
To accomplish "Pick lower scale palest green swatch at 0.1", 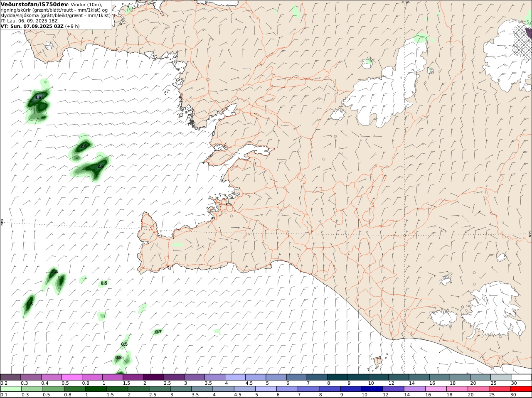I will (11, 389).
